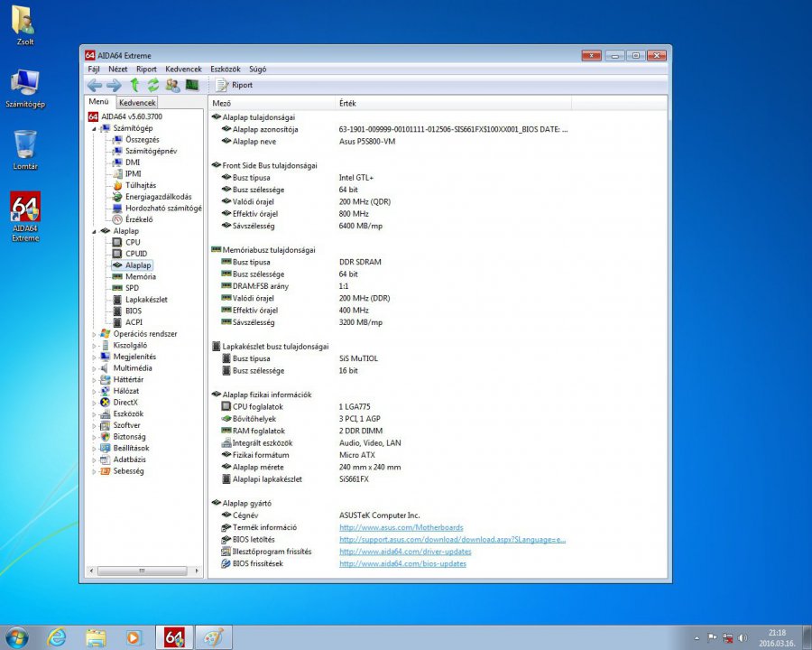Image resolution: width=812 pixels, height=650 pixels.
Task: Expand the Multimédia node
Action: pyautogui.click(x=94, y=368)
